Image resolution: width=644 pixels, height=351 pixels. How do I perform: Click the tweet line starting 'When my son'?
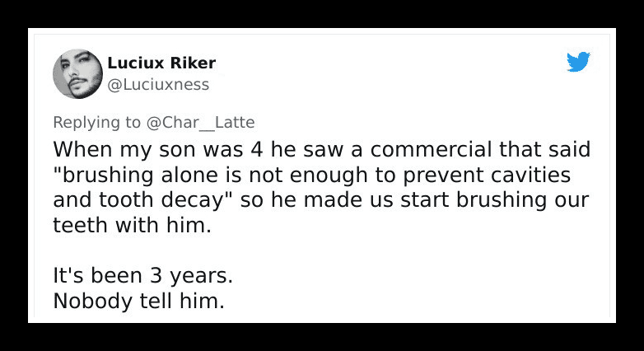[x=322, y=149]
